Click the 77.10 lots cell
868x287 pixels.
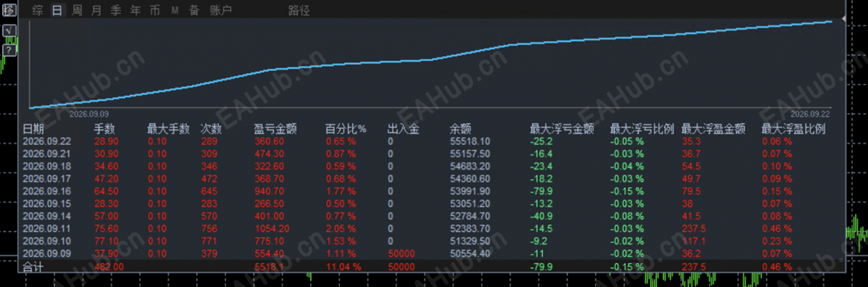point(107,241)
